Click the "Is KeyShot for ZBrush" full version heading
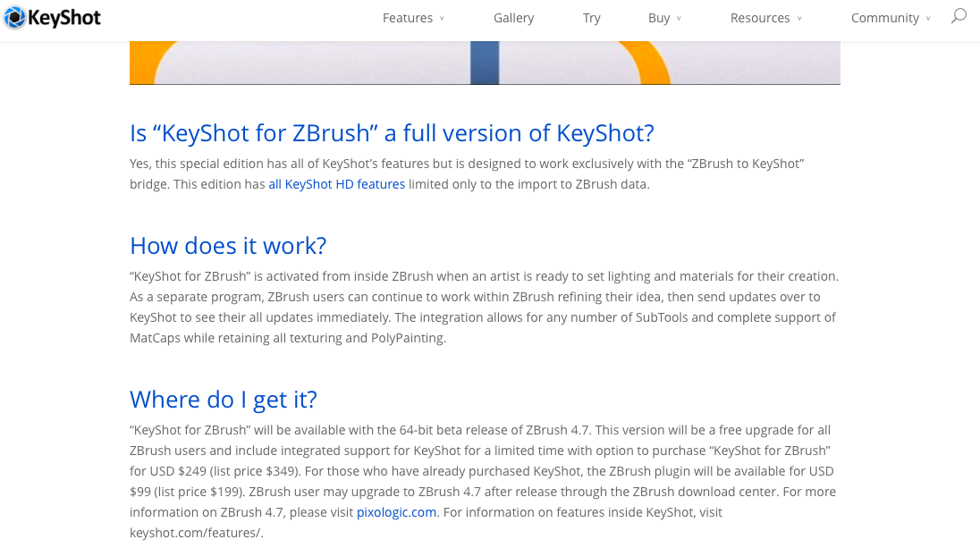The height and width of the screenshot is (548, 980). coord(392,133)
